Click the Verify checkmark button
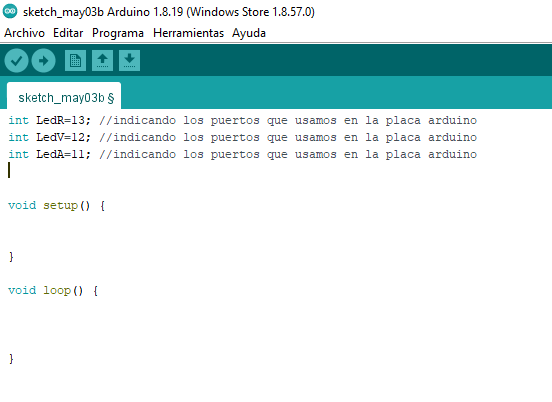The image size is (552, 402). (16, 61)
